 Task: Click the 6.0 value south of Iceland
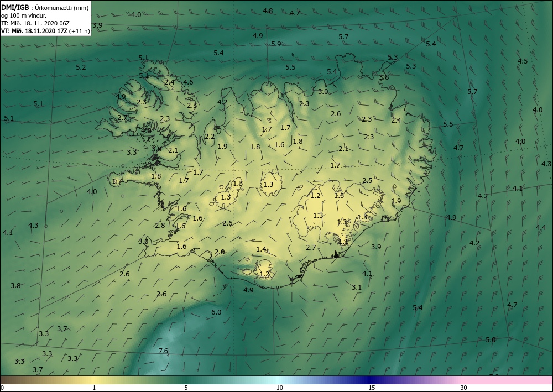216,312
